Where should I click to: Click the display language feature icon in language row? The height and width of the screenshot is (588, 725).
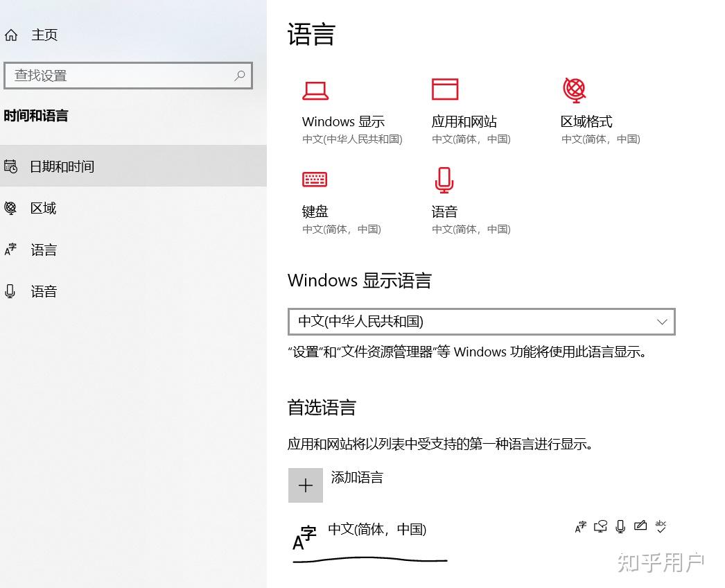tap(580, 526)
